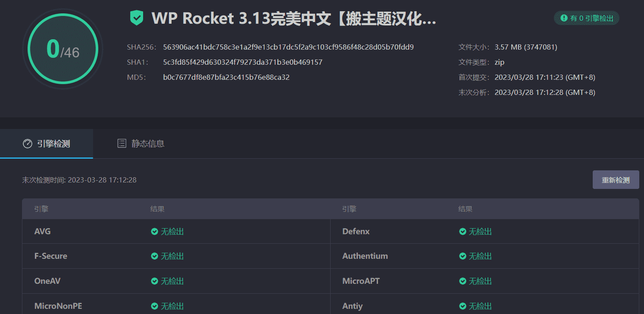644x314 pixels.
Task: Click the OneAV engine name
Action: (x=47, y=281)
